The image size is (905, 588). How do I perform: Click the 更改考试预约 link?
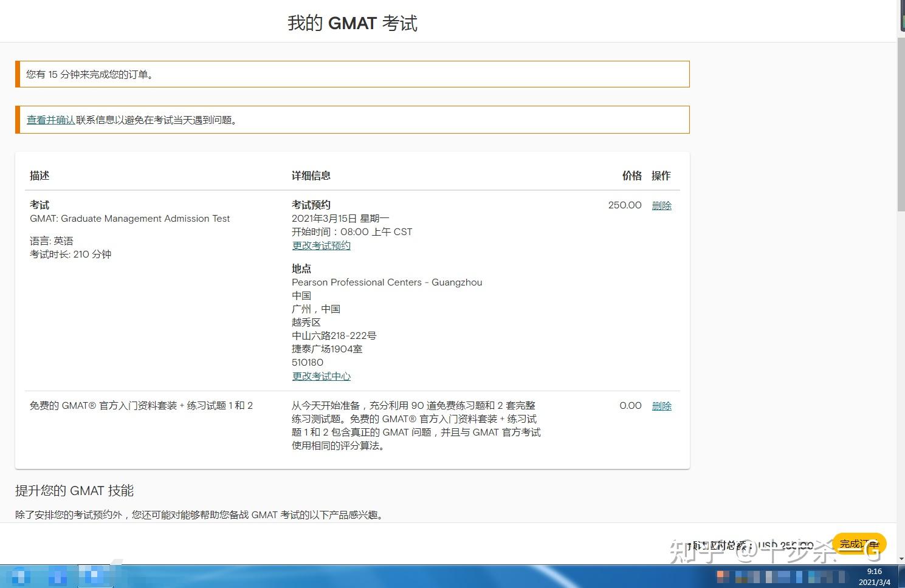click(x=321, y=245)
